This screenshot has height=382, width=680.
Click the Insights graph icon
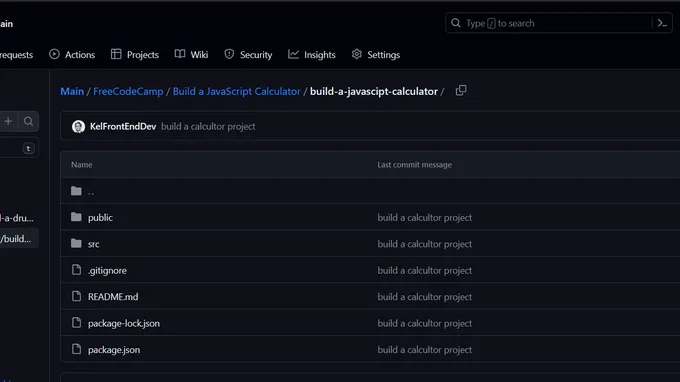pyautogui.click(x=293, y=54)
